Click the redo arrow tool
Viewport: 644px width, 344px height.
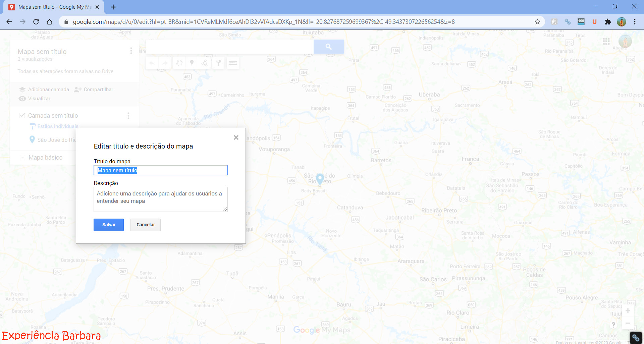point(165,63)
